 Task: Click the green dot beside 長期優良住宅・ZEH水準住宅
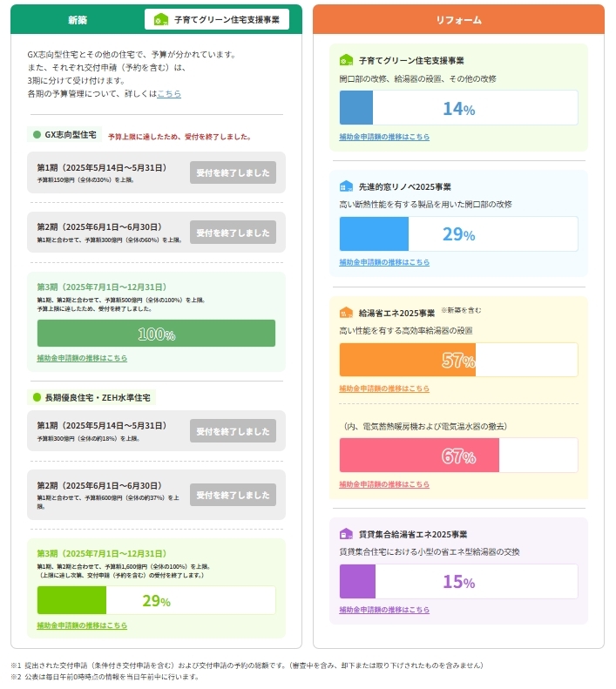pos(37,397)
